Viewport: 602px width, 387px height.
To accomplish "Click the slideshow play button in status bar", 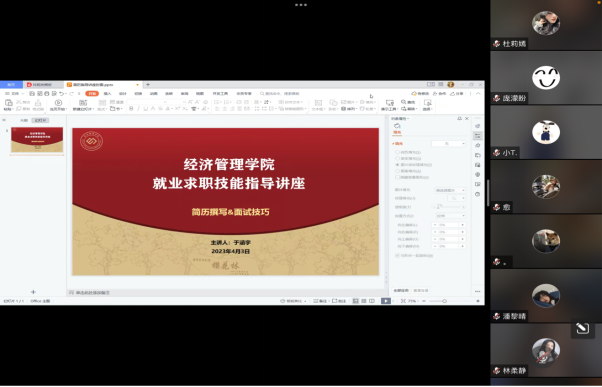I will (385, 301).
